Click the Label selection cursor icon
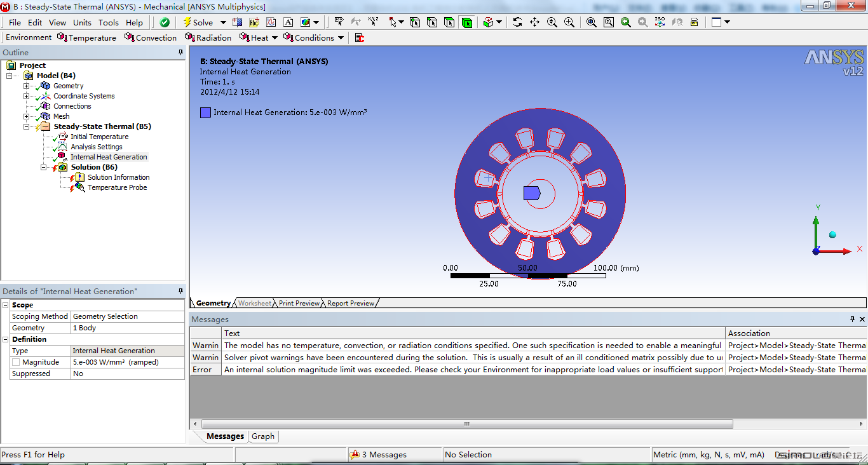This screenshot has height=465, width=868. [x=339, y=22]
